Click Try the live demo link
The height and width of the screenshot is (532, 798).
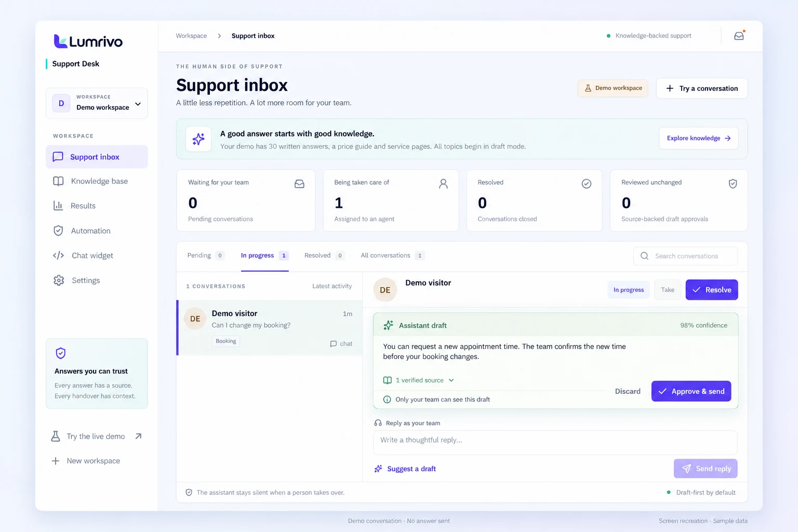pyautogui.click(x=96, y=436)
